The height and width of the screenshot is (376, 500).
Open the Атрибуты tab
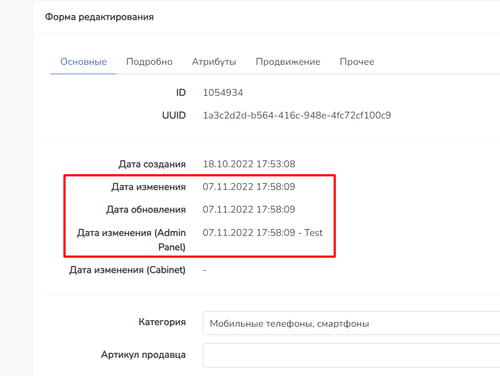pos(214,62)
